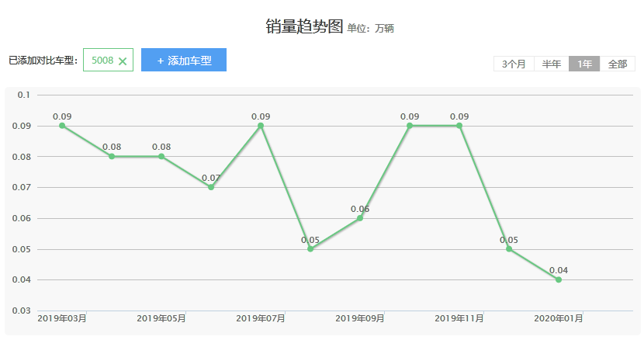Switch to the 3个月 time range
Screen dimensions: 644x347
pyautogui.click(x=514, y=64)
